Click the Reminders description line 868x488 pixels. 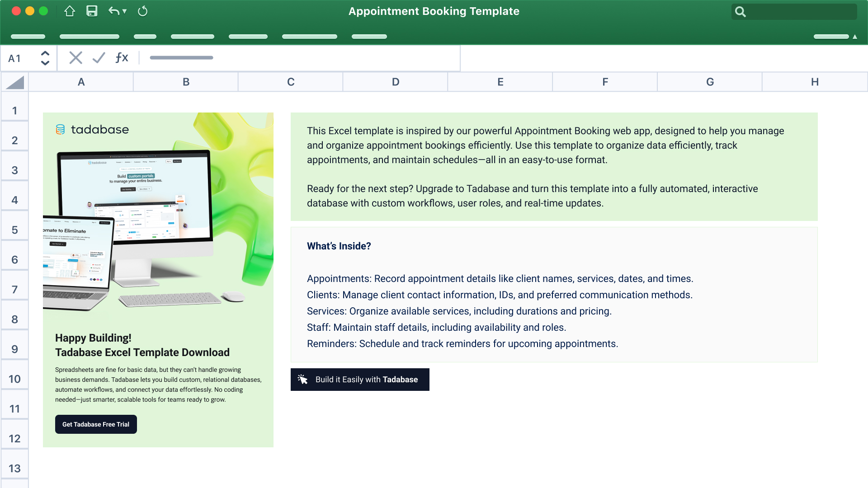point(462,344)
